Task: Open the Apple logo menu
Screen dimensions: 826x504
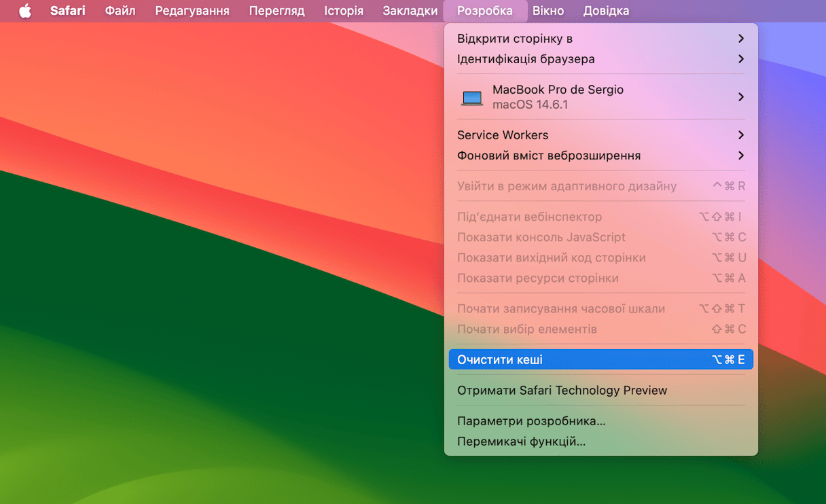Action: coord(25,11)
